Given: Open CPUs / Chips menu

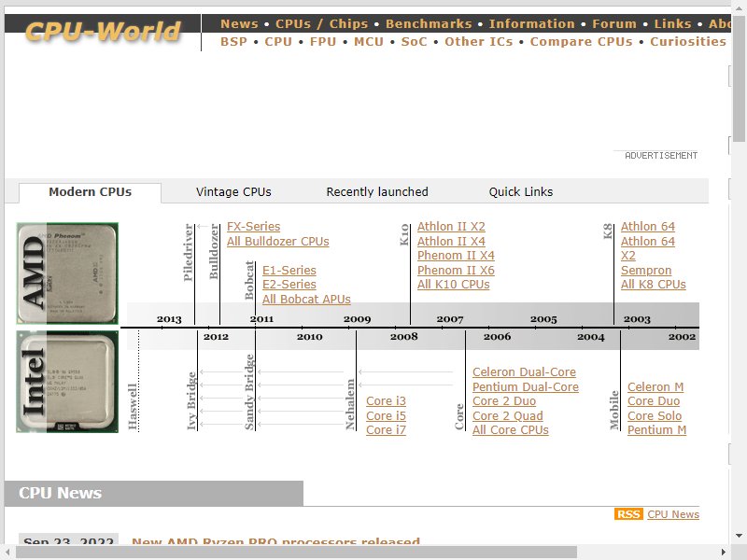Looking at the screenshot, I should coord(321,24).
